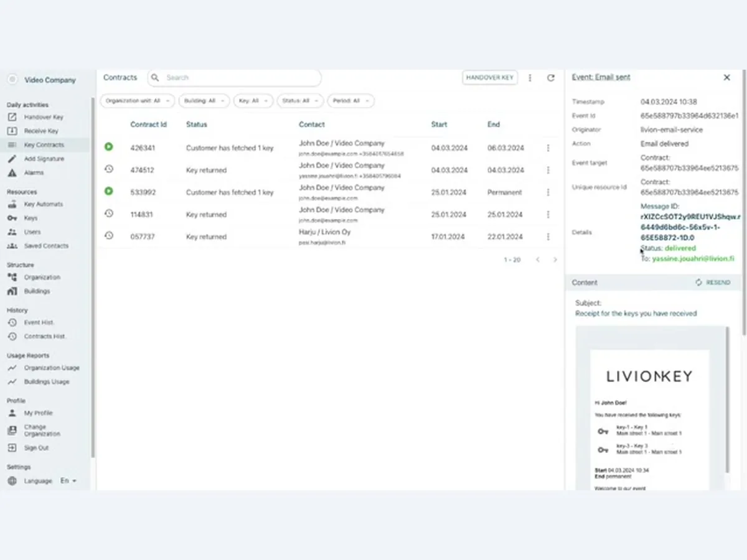Click history icon for contract 474512
Viewport: 747px width, 560px height.
pos(109,169)
